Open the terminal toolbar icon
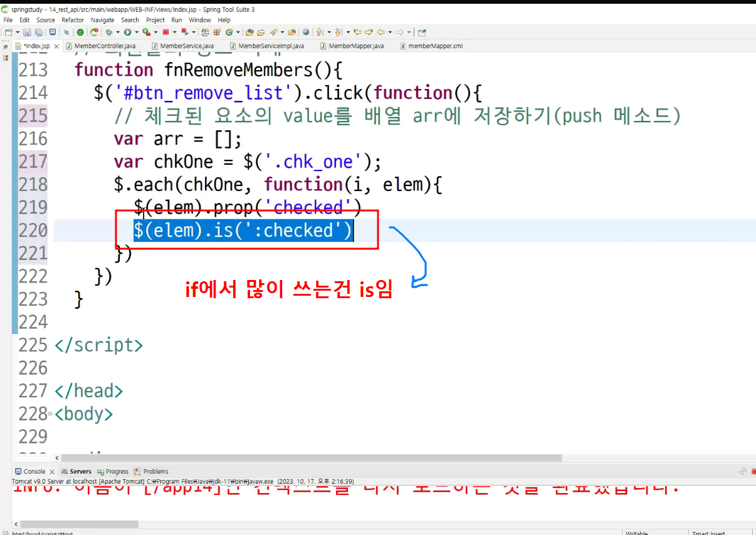The height and width of the screenshot is (535, 756). (53, 32)
